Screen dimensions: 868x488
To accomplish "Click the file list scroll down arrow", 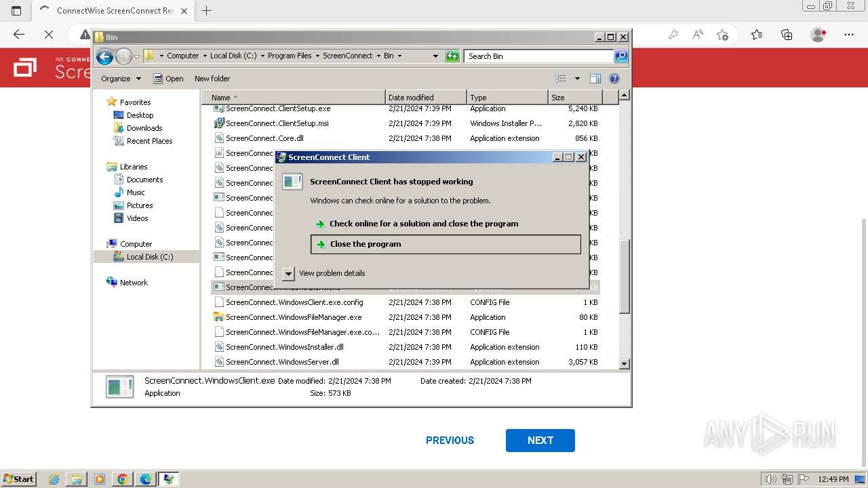I will [x=625, y=364].
